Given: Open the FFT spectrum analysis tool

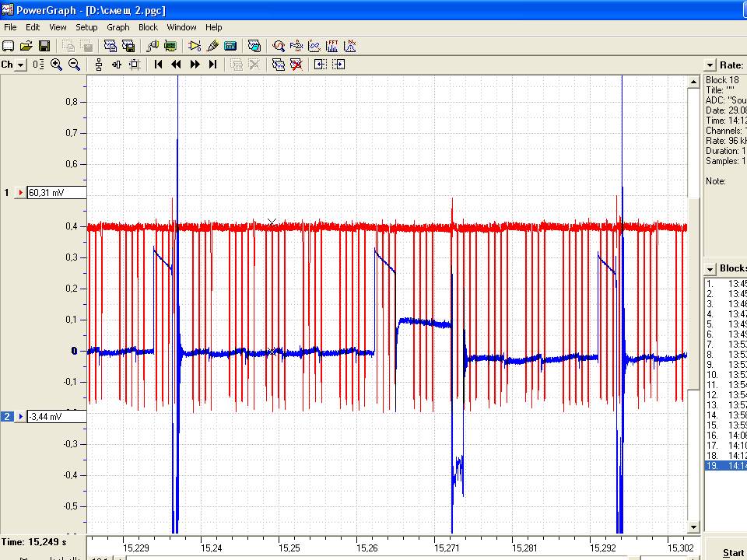Looking at the screenshot, I should pos(332,46).
